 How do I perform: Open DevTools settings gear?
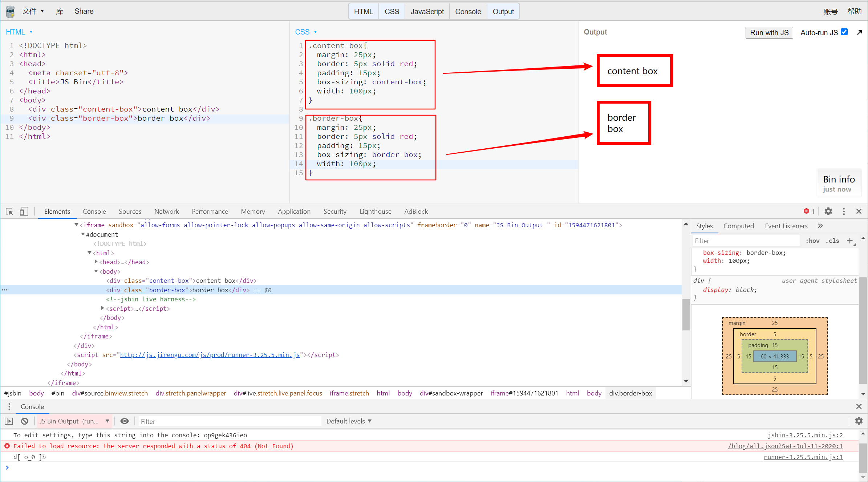pyautogui.click(x=828, y=211)
